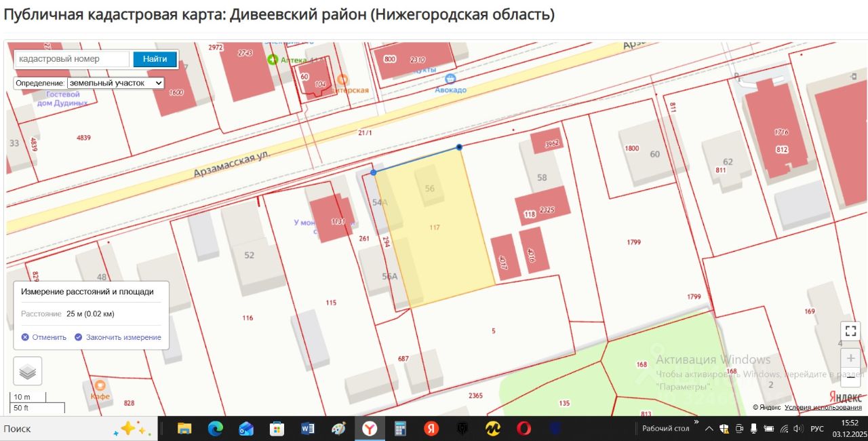Click the Кафе marker on map
The image size is (868, 441).
pos(100,385)
